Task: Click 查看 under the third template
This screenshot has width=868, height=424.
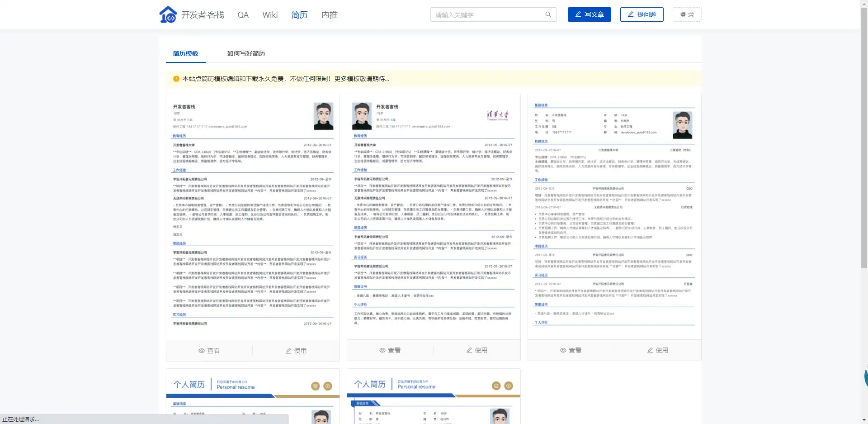Action: pyautogui.click(x=571, y=350)
